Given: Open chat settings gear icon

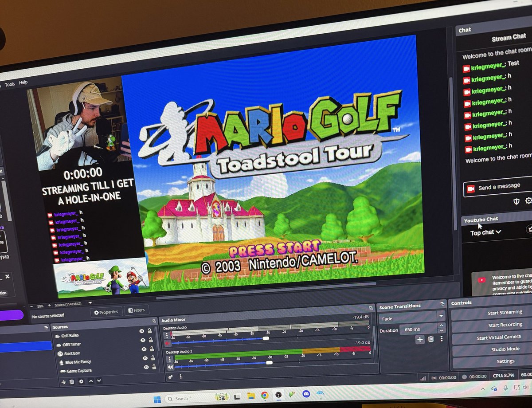Looking at the screenshot, I should point(528,201).
